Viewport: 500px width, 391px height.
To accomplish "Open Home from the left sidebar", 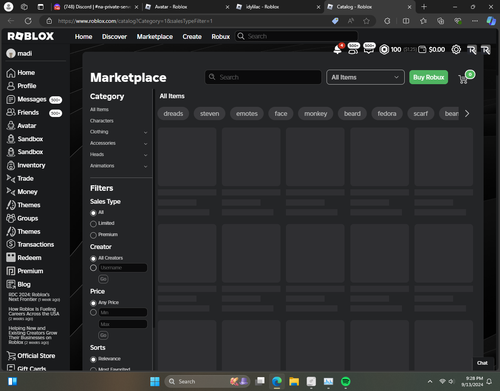I will (x=21, y=73).
